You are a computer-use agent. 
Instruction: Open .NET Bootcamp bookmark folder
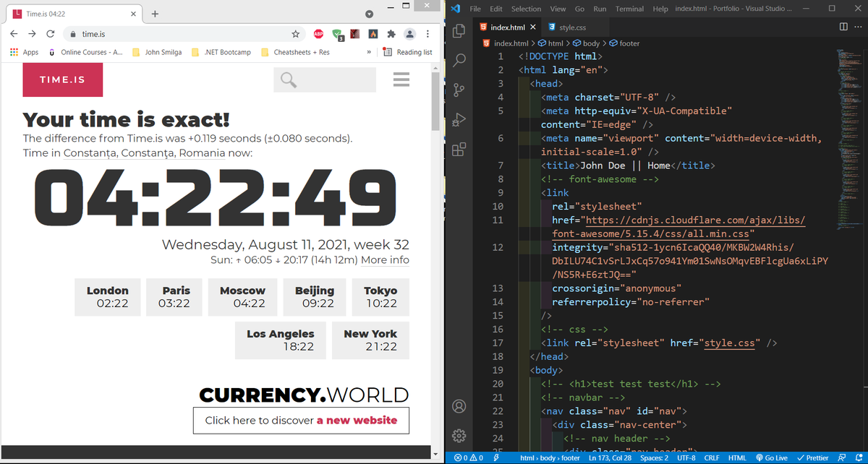click(x=220, y=52)
